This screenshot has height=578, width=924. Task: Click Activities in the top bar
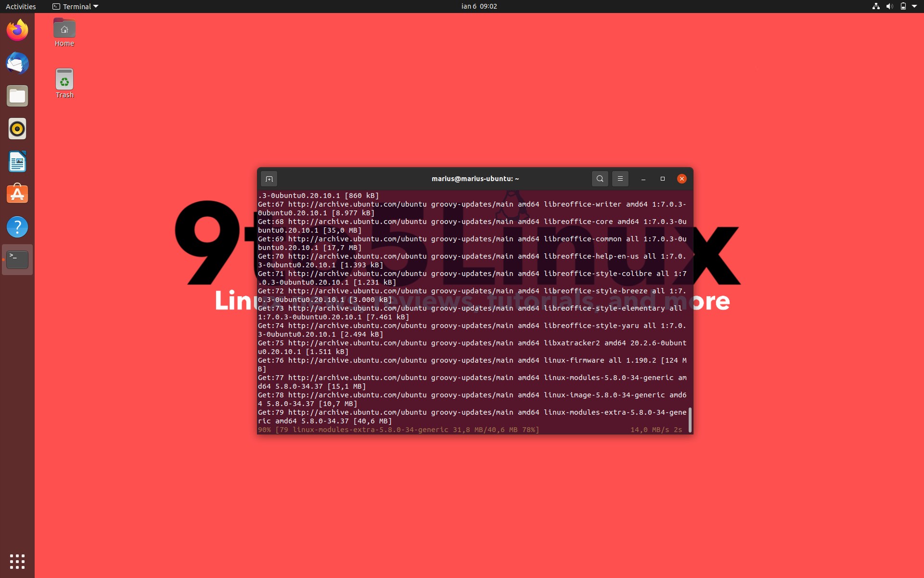coord(20,6)
